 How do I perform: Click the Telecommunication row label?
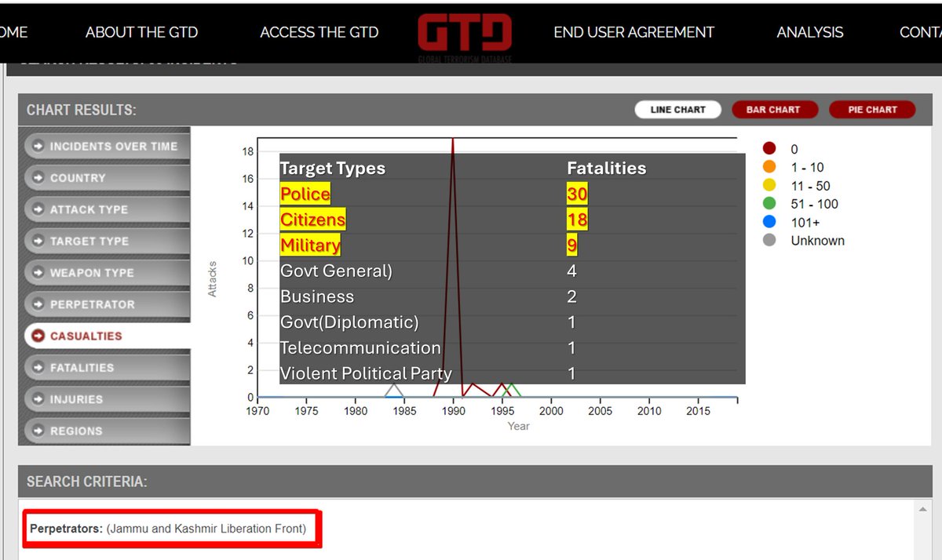(x=360, y=347)
